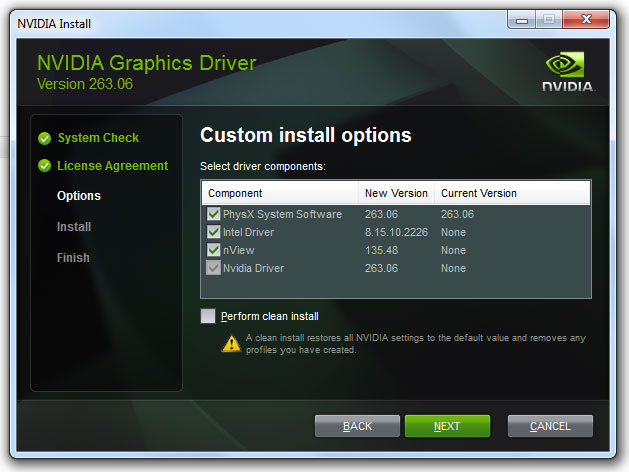Enable Perform clean install checkbox

pos(208,316)
